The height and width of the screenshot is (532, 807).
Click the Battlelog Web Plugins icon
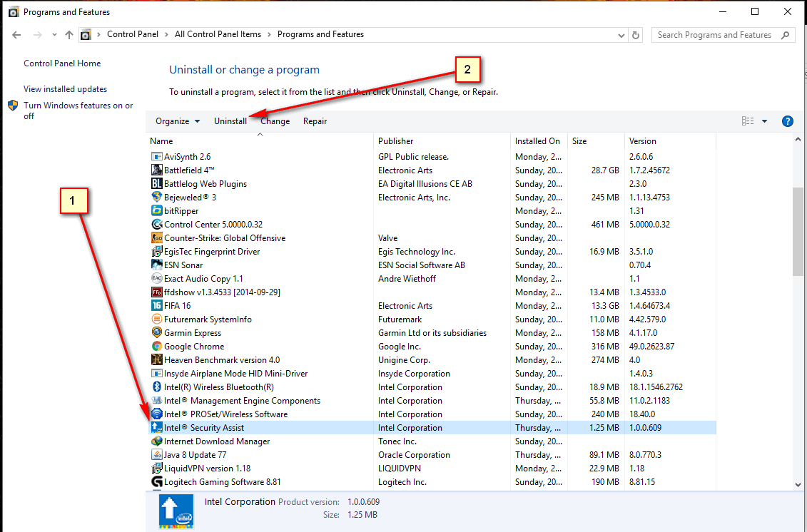(156, 184)
